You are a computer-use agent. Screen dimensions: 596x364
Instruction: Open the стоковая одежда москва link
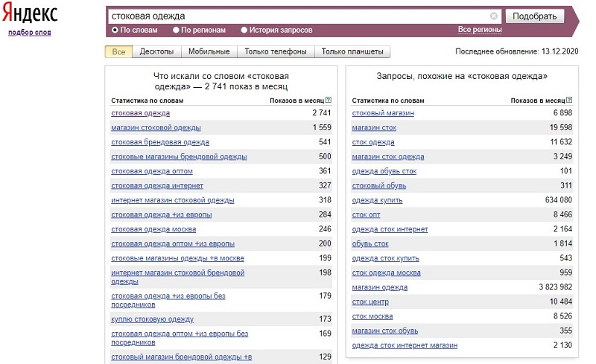tap(153, 229)
